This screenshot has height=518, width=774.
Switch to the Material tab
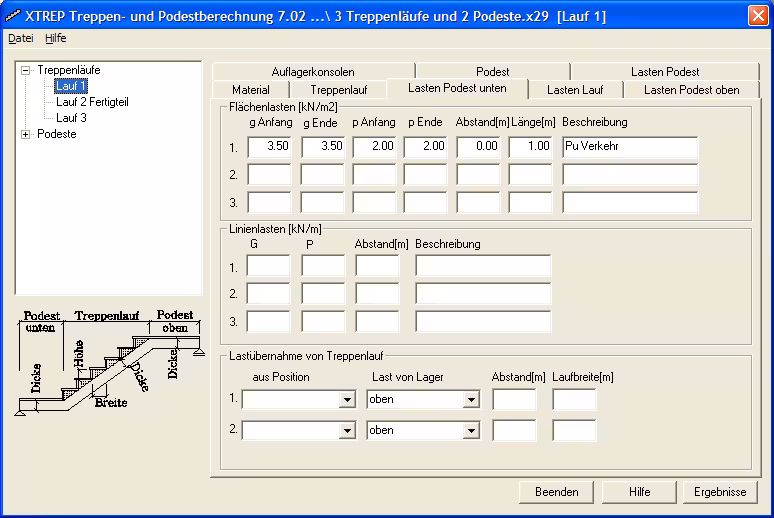[x=250, y=90]
